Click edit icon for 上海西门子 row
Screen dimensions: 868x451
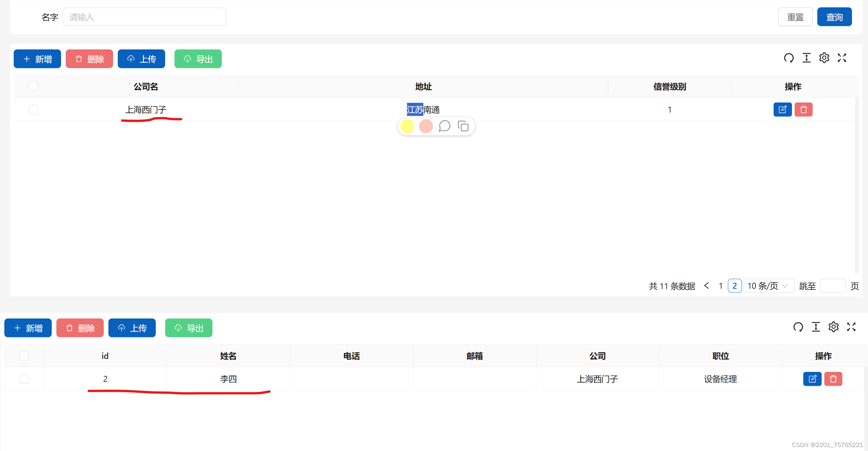tap(782, 109)
